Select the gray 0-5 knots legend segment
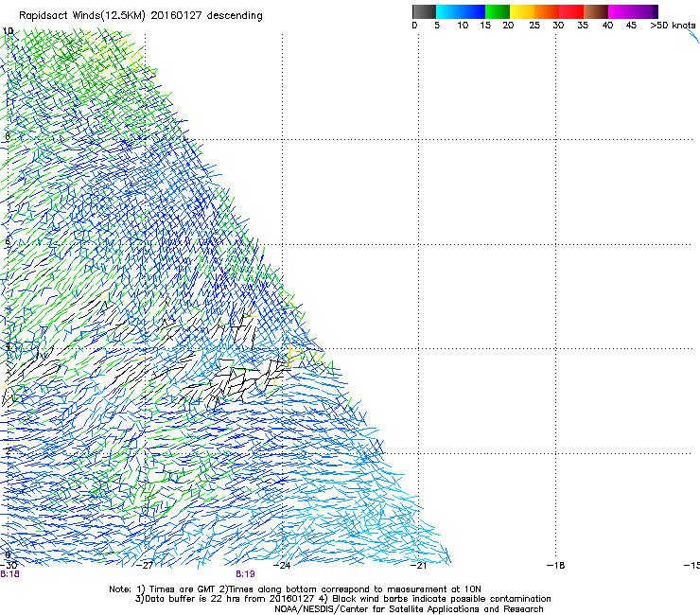Image resolution: width=700 pixels, height=615 pixels. click(424, 11)
